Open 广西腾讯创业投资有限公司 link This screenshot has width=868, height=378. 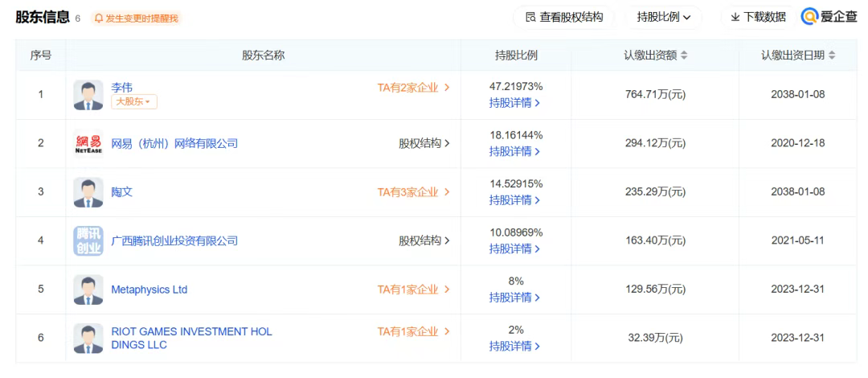pyautogui.click(x=174, y=240)
